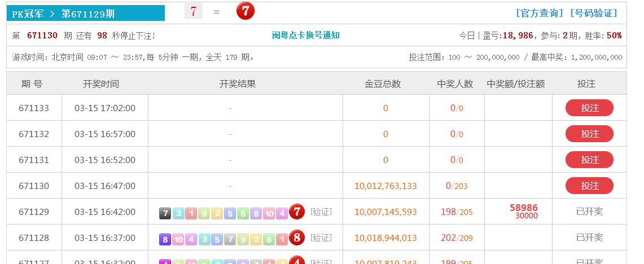This screenshot has width=644, height=264.
Task: Click the last number square in row 671128
Action: [x=282, y=239]
